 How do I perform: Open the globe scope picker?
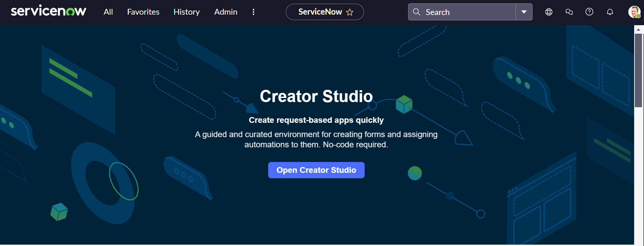pyautogui.click(x=549, y=12)
